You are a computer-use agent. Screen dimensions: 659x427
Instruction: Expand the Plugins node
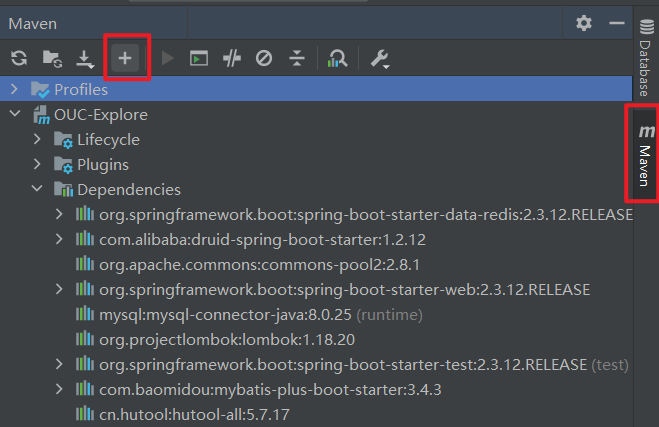[37, 164]
